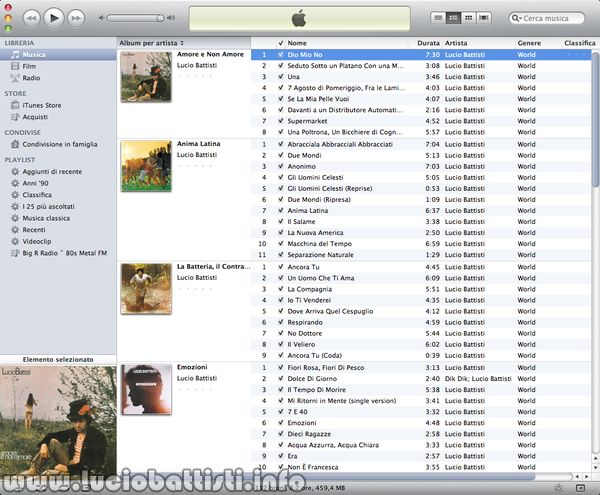Select track Fiori Rosa, Fiori Di Pesco
The height and width of the screenshot is (495, 600).
[x=421, y=368]
